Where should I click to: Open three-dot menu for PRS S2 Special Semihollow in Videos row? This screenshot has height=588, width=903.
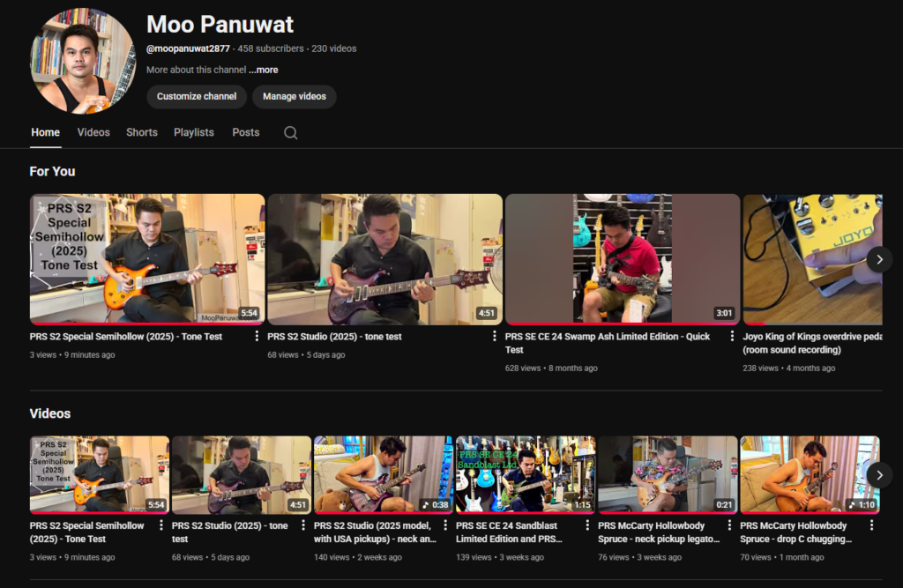[161, 525]
